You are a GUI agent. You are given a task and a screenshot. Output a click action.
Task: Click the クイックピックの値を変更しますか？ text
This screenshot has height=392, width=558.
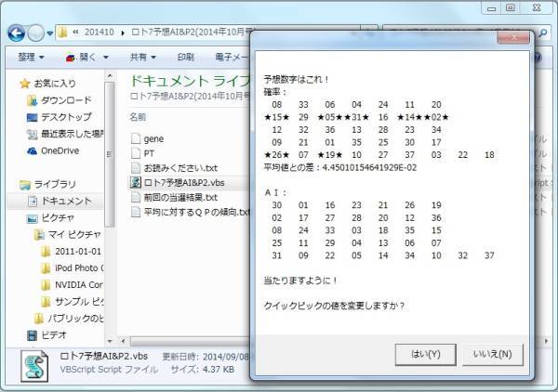(x=334, y=306)
